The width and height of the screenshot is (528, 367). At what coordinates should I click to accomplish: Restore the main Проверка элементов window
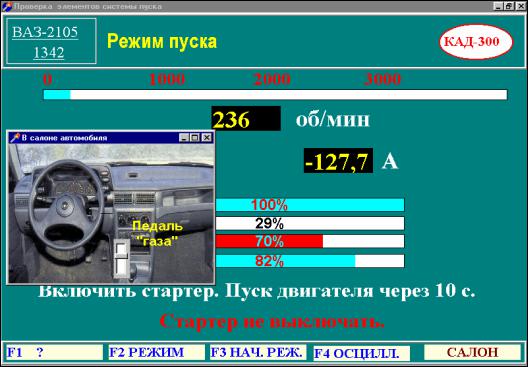pos(509,6)
